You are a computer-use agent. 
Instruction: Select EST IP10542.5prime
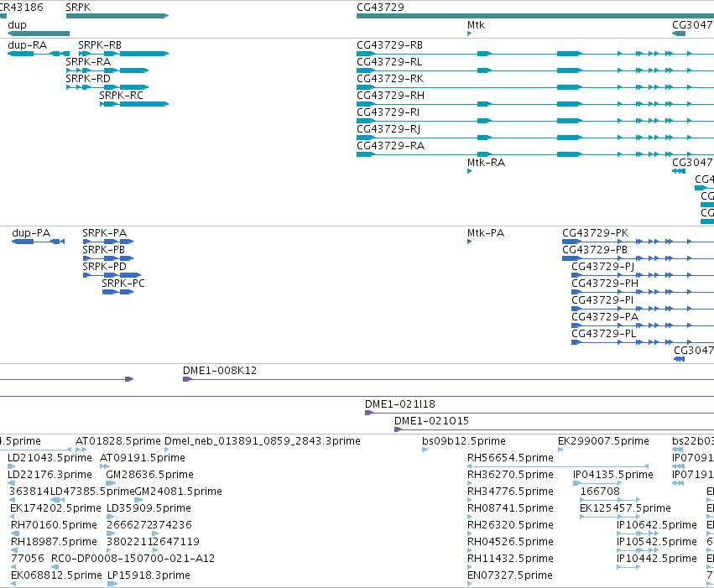657,542
